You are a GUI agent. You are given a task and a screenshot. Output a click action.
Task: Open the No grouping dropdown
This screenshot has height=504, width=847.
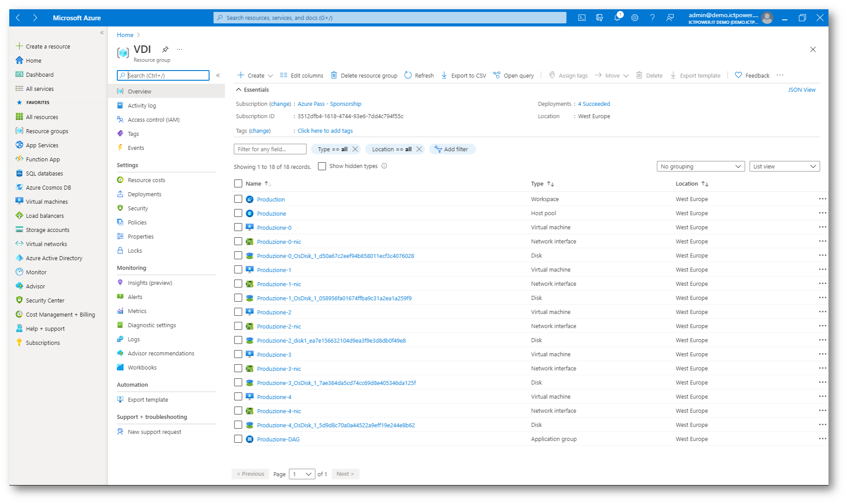pos(700,166)
